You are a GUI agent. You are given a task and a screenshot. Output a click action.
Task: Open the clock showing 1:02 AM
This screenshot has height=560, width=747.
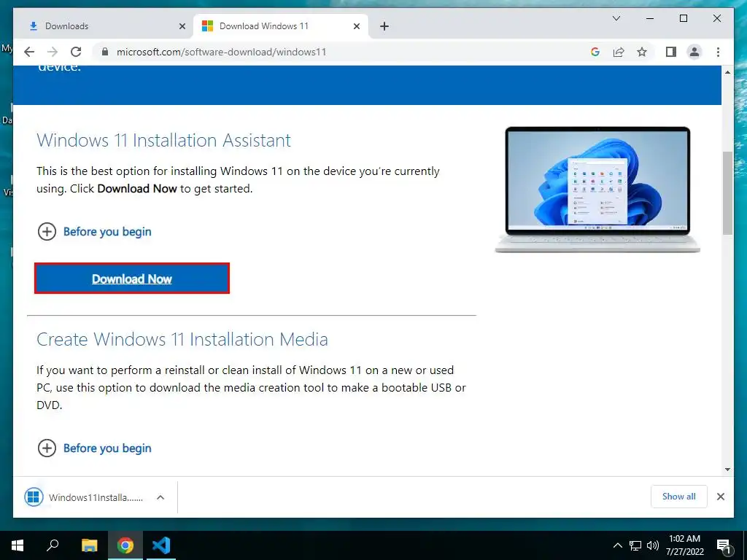(x=684, y=545)
